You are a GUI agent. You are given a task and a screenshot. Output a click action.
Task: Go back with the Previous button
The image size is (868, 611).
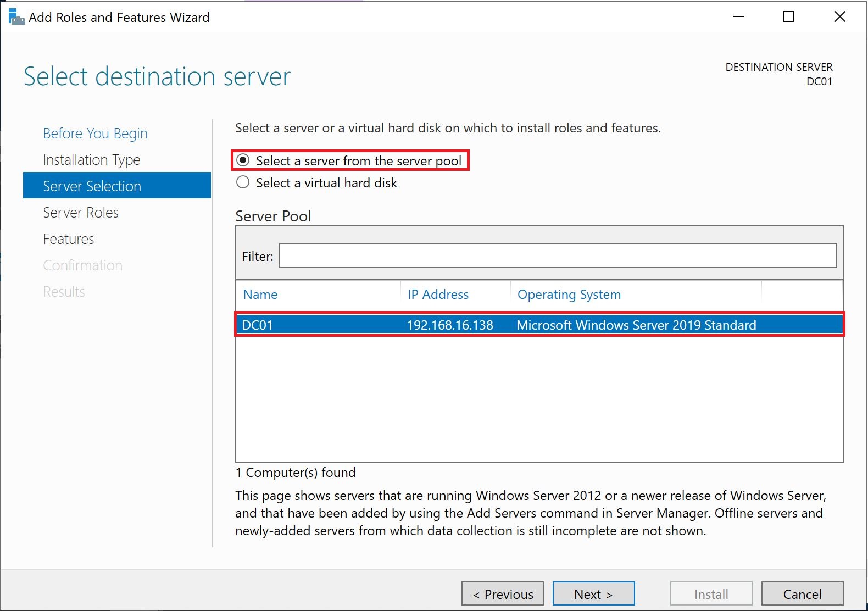[503, 594]
